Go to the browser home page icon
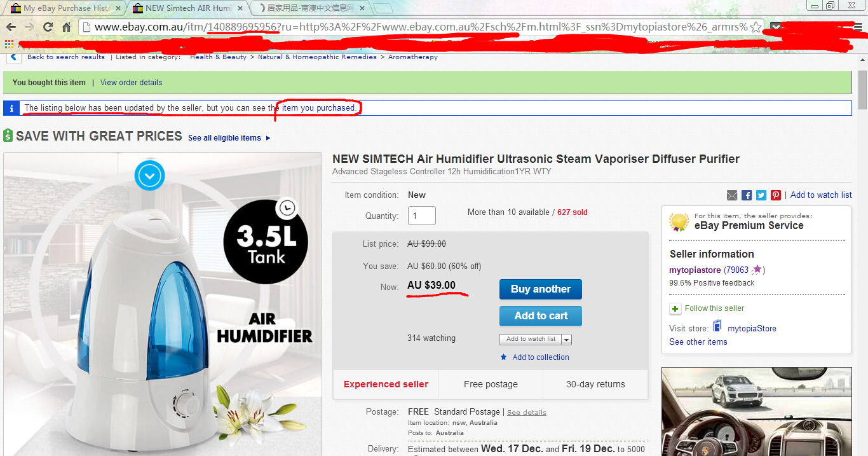Screen dimensions: 868x456 [66, 27]
